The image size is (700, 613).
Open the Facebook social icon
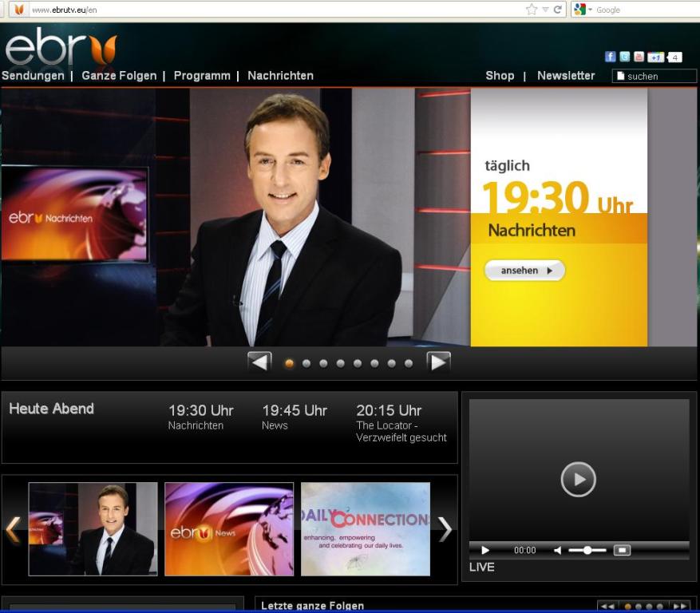click(x=611, y=57)
